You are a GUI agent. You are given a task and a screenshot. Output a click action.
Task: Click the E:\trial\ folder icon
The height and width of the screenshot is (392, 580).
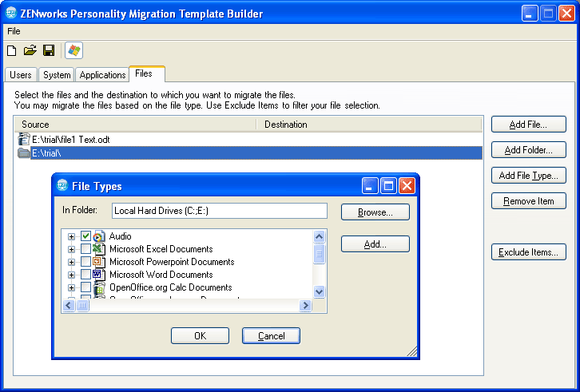[24, 152]
